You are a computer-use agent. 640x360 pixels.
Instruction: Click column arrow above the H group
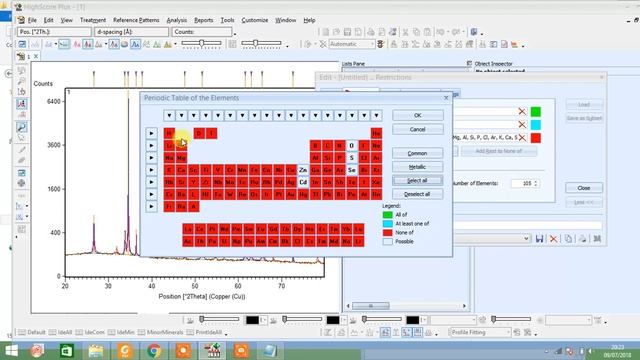pyautogui.click(x=169, y=116)
